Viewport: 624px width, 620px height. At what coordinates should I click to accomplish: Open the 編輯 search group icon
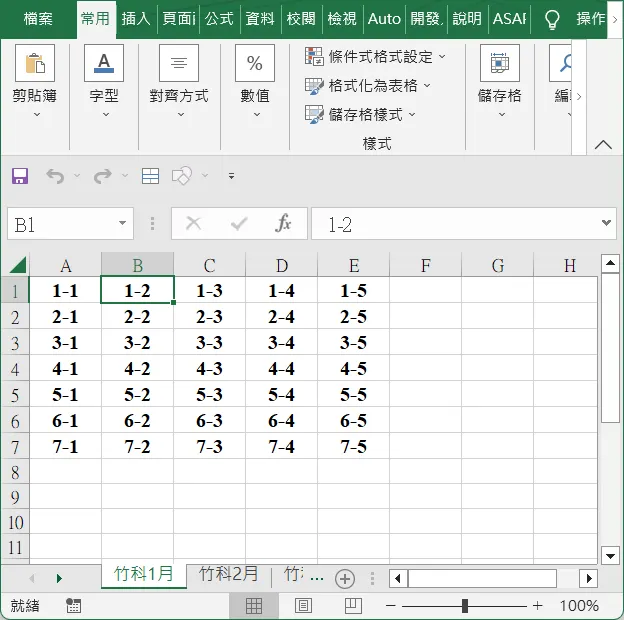point(560,63)
